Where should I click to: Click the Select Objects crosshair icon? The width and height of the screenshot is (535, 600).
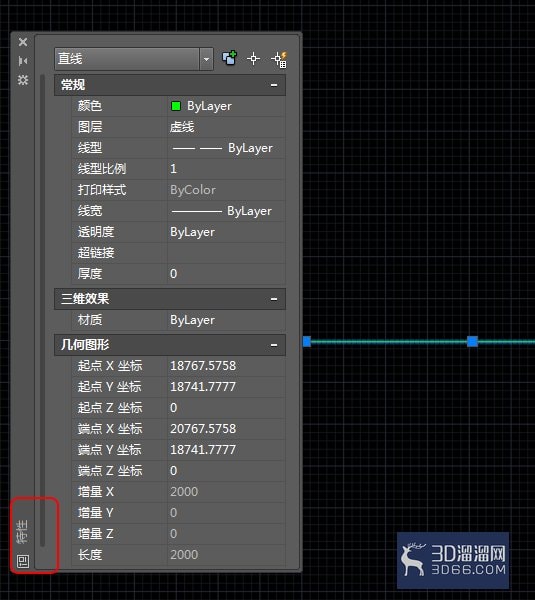[x=253, y=59]
